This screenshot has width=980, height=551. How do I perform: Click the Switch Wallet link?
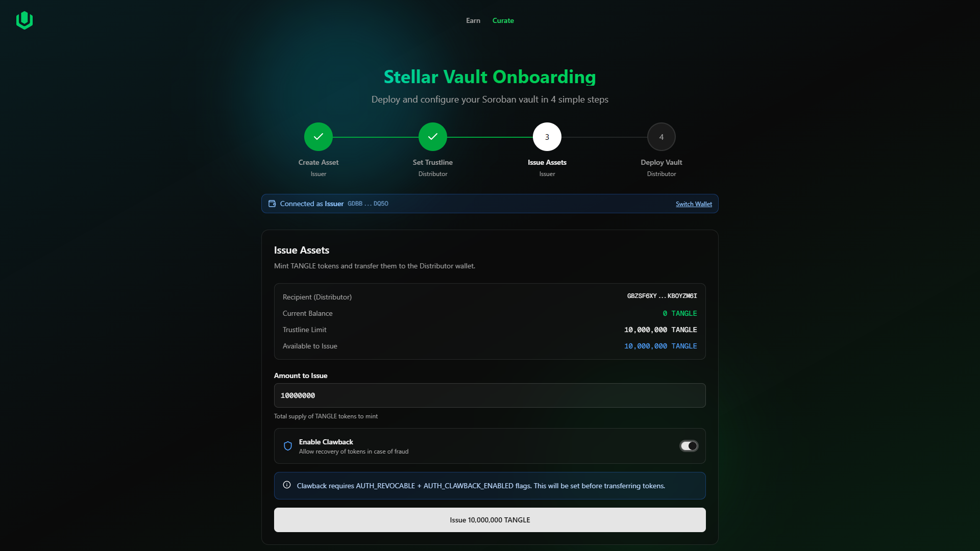click(x=694, y=204)
